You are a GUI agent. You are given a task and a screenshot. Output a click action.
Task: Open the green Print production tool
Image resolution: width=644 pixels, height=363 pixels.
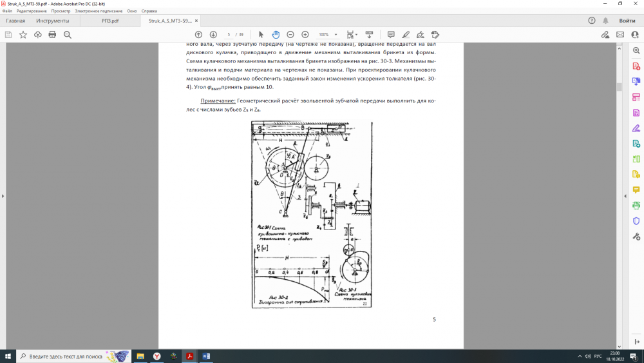coord(636,205)
